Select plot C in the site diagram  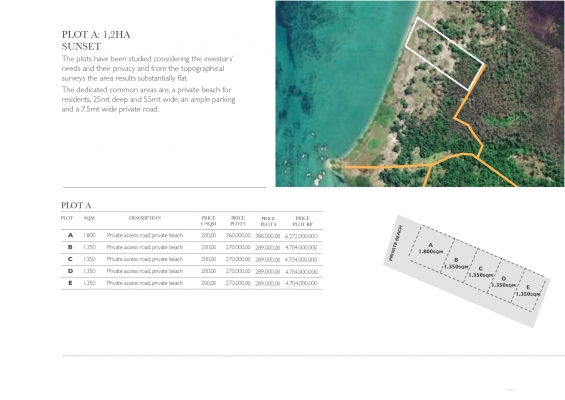pyautogui.click(x=480, y=272)
